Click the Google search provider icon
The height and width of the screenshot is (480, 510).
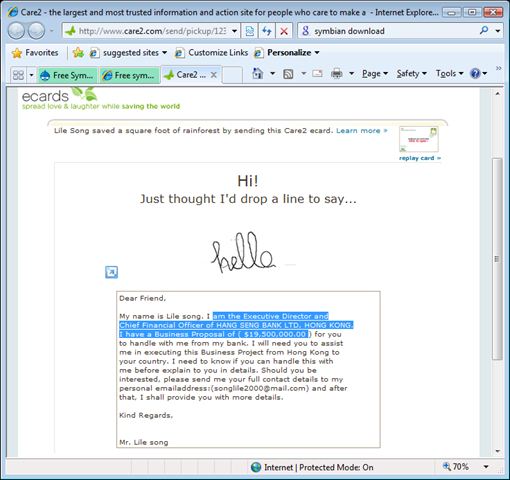pyautogui.click(x=305, y=31)
